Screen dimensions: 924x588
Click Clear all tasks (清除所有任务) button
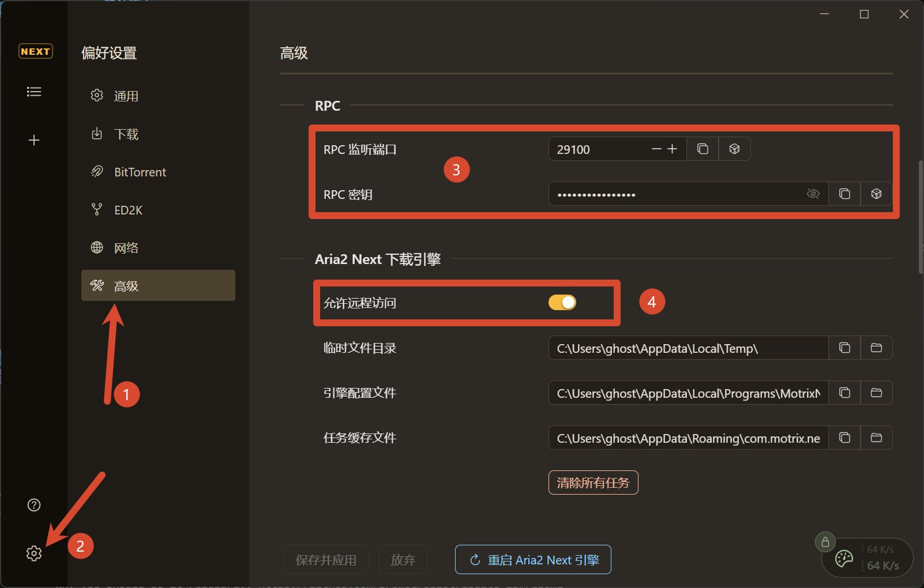pyautogui.click(x=593, y=483)
